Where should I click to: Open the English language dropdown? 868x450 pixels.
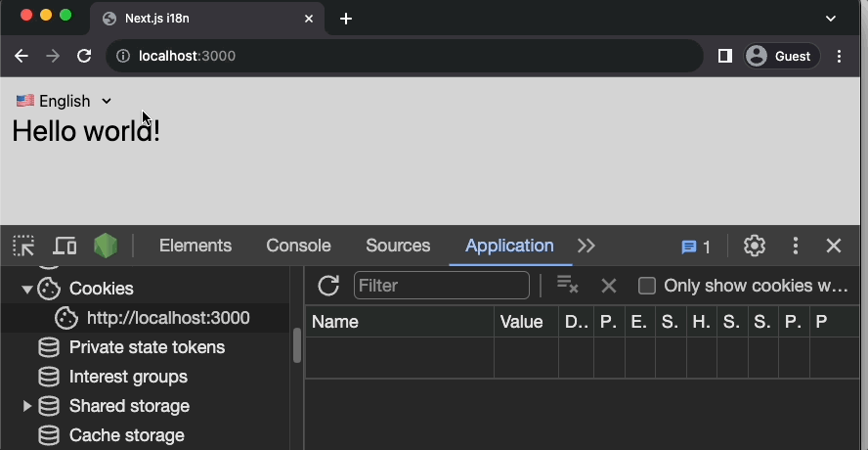(x=65, y=101)
